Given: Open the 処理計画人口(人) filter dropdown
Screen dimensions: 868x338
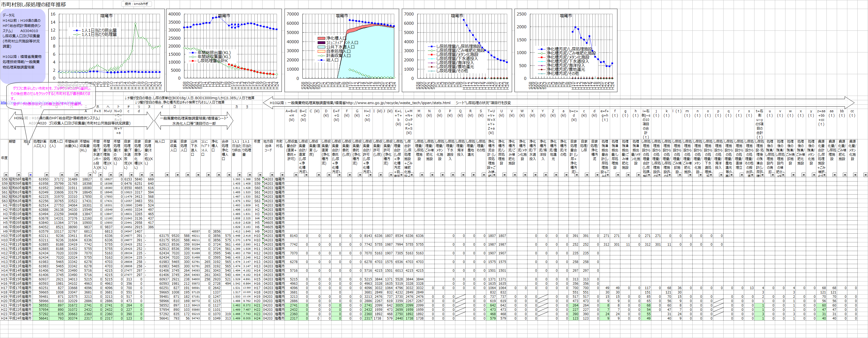Looking at the screenshot, I should (46, 175).
